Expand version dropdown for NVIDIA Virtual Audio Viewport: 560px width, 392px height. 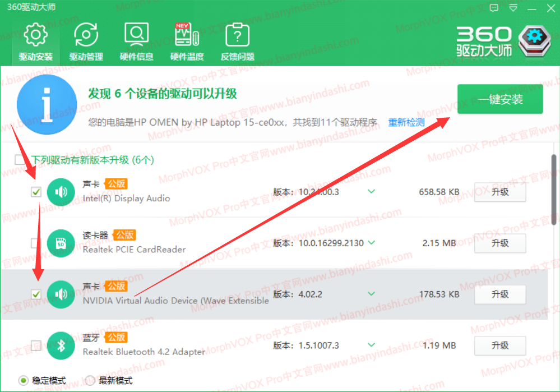pos(372,294)
